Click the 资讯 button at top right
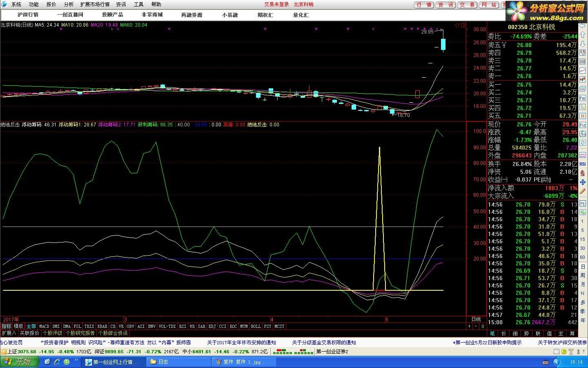588x368 pixels. click(446, 4)
